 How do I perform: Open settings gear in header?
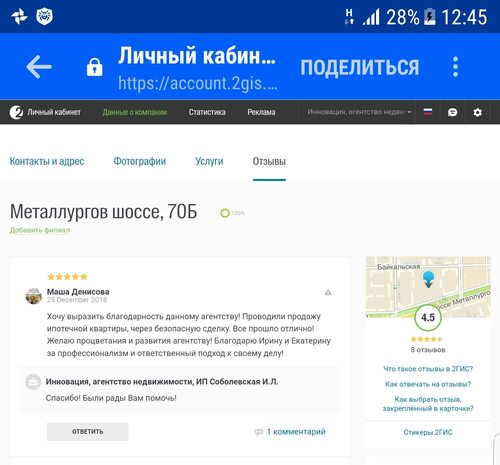[478, 112]
